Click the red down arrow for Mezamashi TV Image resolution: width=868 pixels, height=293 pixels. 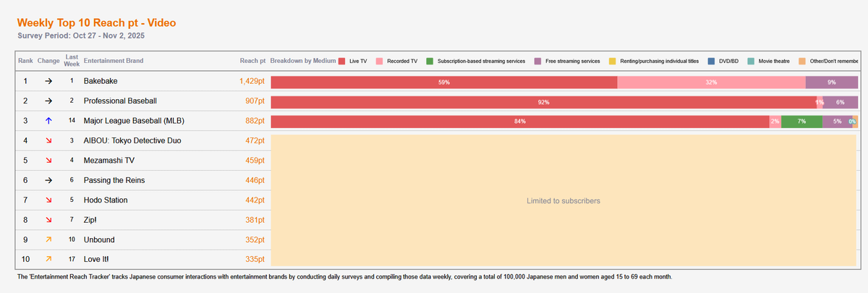pyautogui.click(x=48, y=160)
